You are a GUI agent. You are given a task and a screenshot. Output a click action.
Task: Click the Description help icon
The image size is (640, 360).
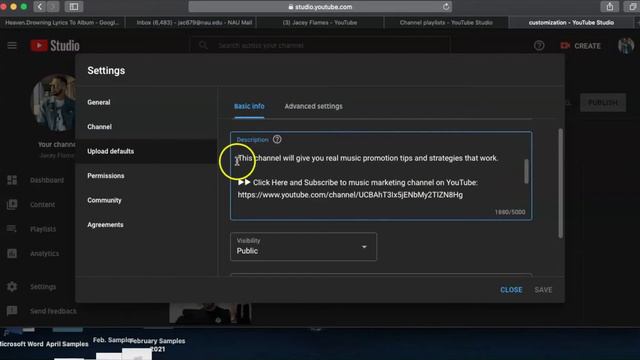point(277,140)
